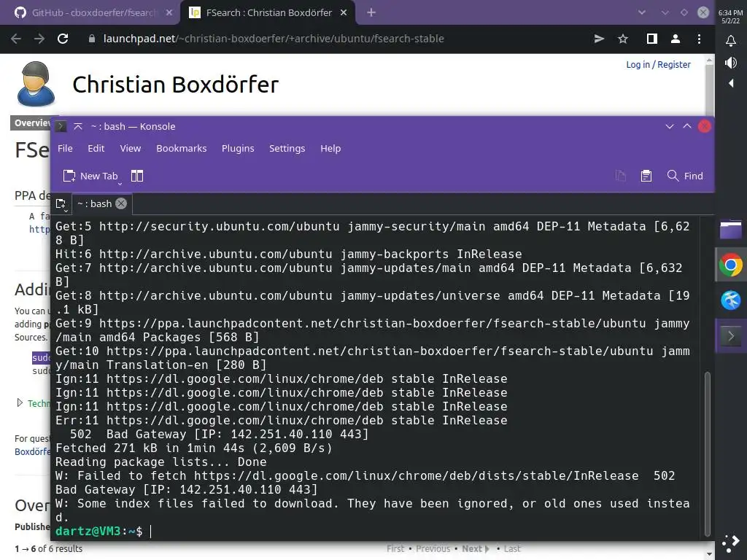The height and width of the screenshot is (560, 747).
Task: Open the browser three-dot menu
Action: [699, 39]
